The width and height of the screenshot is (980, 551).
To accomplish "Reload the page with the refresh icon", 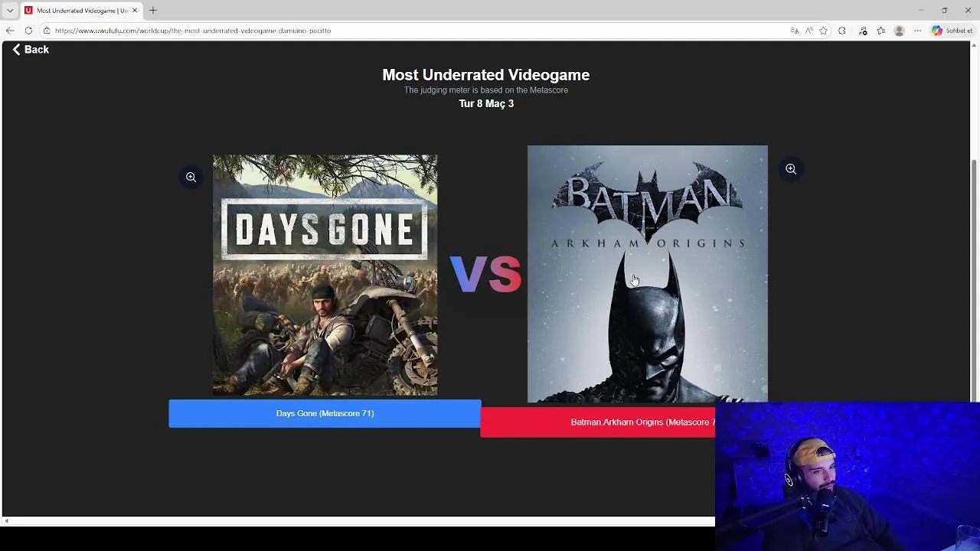I will pyautogui.click(x=28, y=31).
